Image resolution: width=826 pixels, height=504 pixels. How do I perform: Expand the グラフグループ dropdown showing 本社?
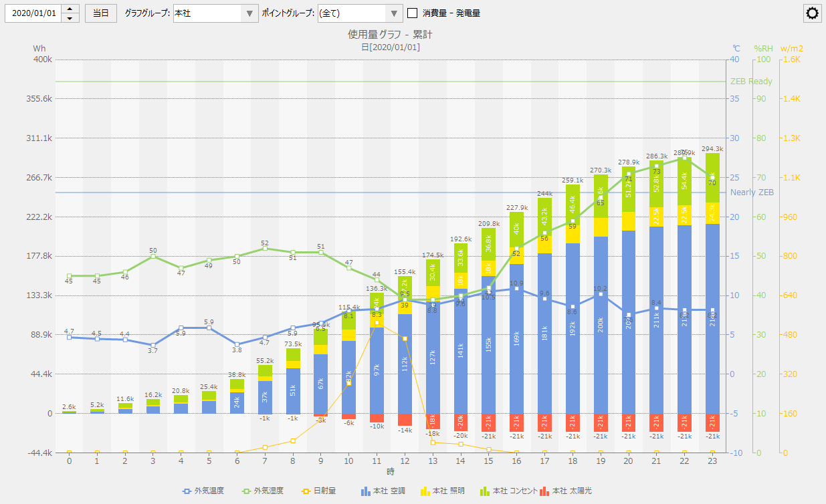pos(249,13)
